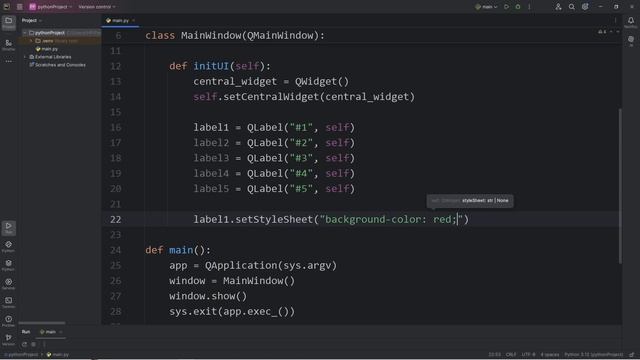Image resolution: width=640 pixels, height=360 pixels.
Task: Collapse the pythonProject root folder
Action: [25, 33]
